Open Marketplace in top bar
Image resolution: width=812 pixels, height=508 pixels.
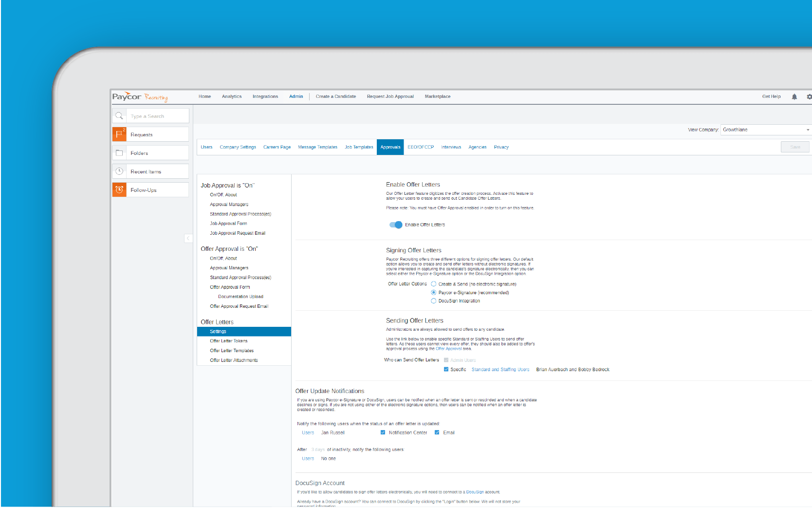click(438, 96)
